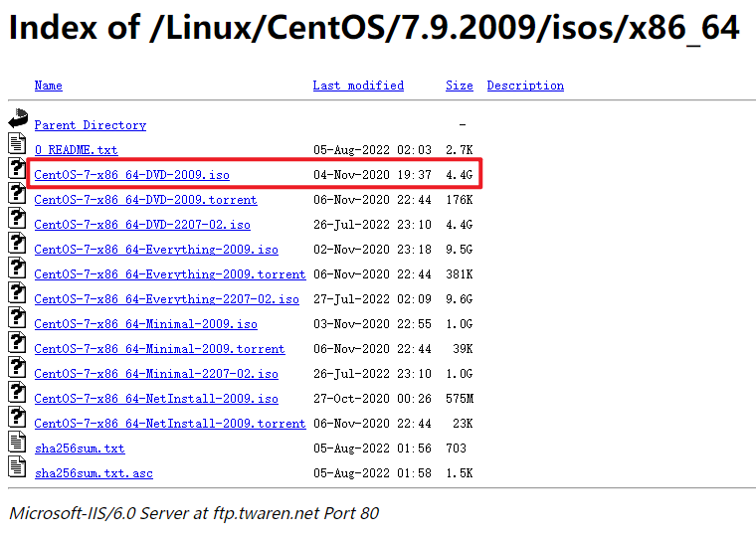Go to Parent Directory link

91,125
